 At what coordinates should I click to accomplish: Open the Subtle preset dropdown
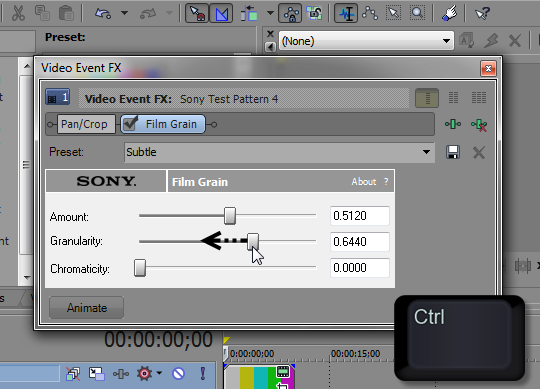(279, 152)
